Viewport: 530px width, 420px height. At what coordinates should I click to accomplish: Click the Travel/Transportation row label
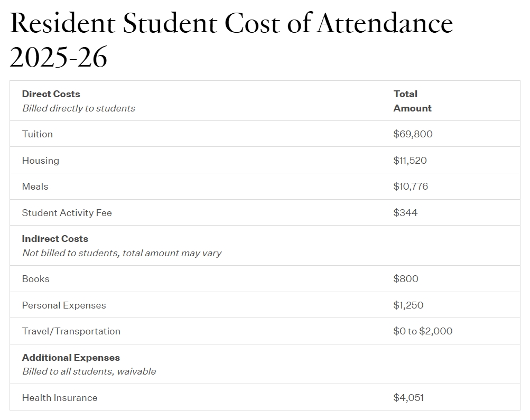(71, 331)
